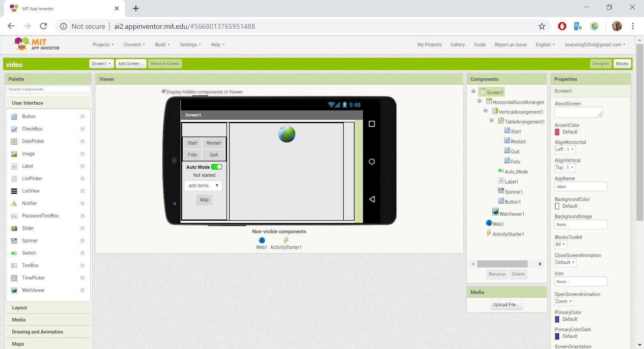Collapse the HorizontalScrollArrangement tree node

(479, 101)
